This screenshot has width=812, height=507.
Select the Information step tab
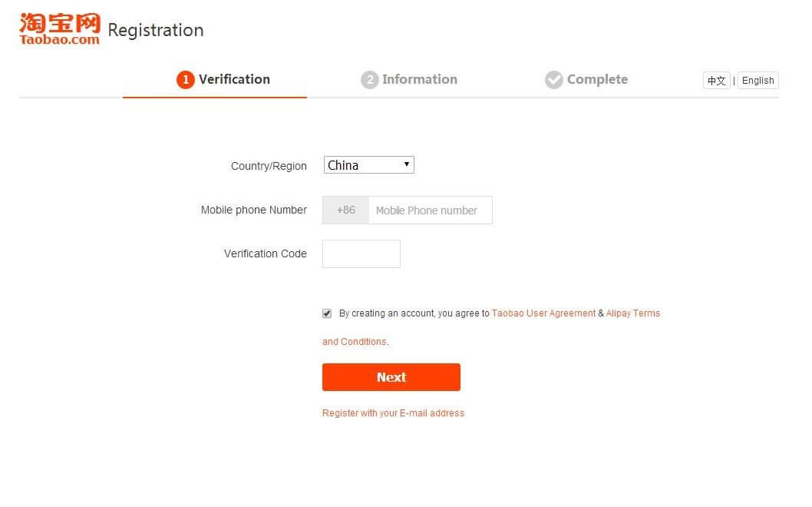click(x=409, y=80)
